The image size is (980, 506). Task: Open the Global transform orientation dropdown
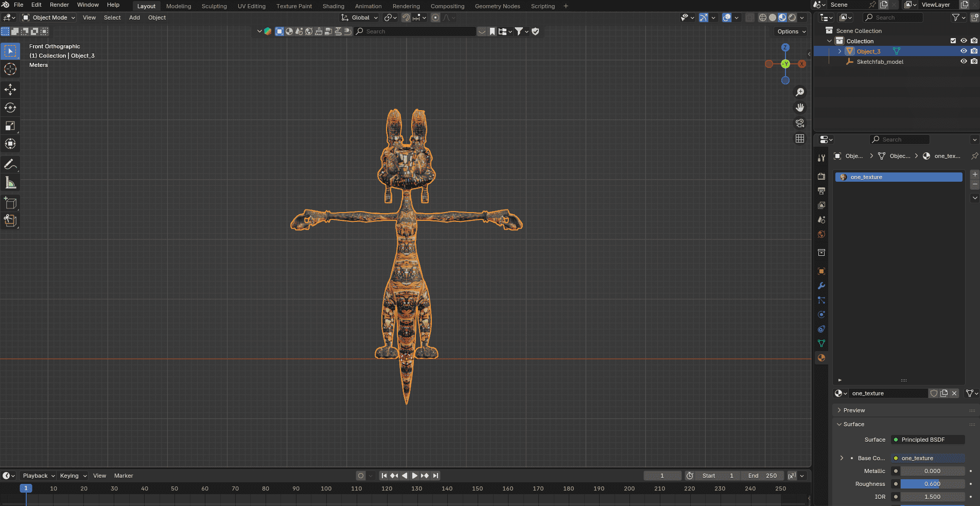click(360, 18)
